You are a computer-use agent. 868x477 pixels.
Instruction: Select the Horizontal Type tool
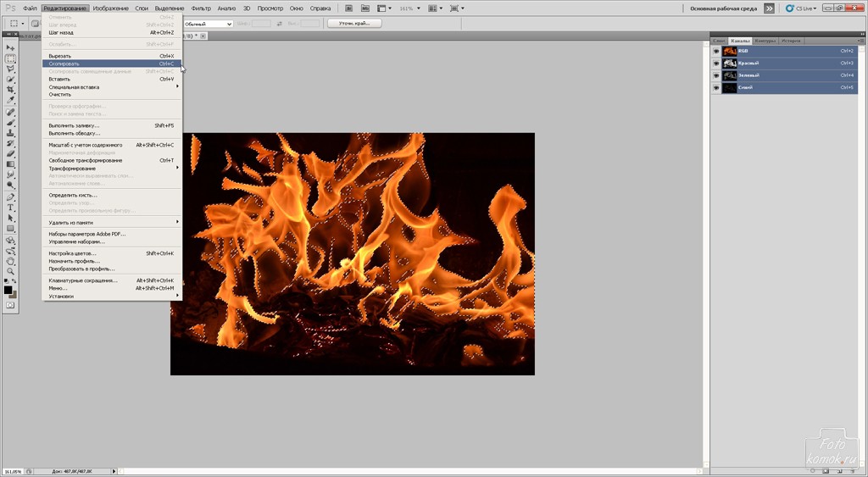[x=10, y=208]
